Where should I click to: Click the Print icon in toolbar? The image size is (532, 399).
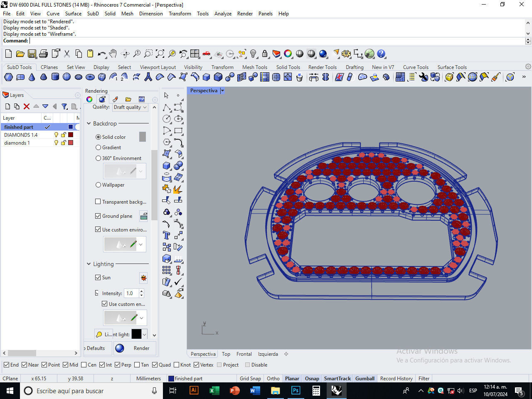[43, 54]
